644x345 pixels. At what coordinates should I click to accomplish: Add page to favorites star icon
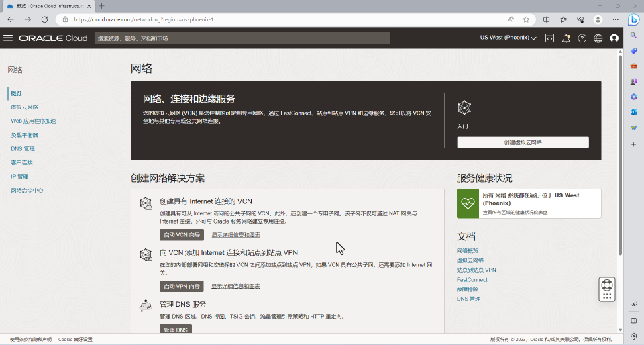(x=526, y=19)
